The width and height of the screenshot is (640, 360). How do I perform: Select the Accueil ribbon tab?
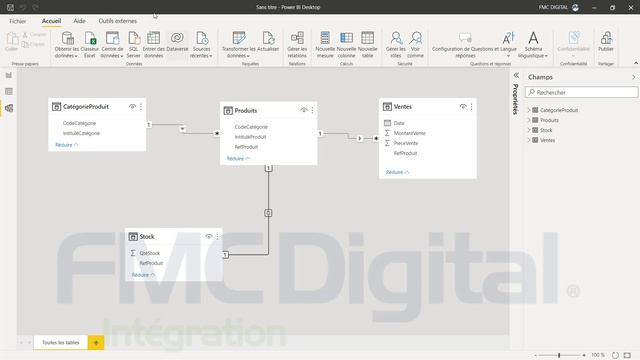pyautogui.click(x=51, y=21)
